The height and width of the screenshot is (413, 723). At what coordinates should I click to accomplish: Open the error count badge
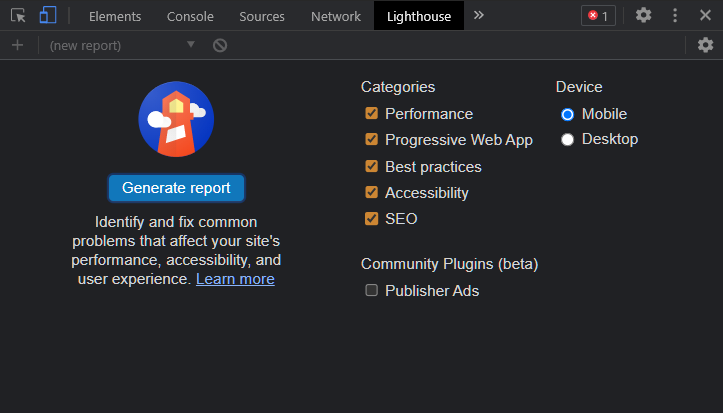pyautogui.click(x=598, y=16)
